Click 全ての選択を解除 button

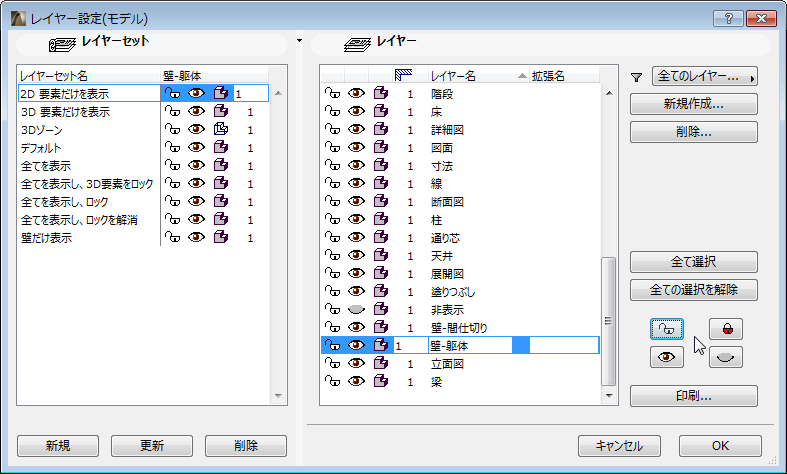click(694, 290)
